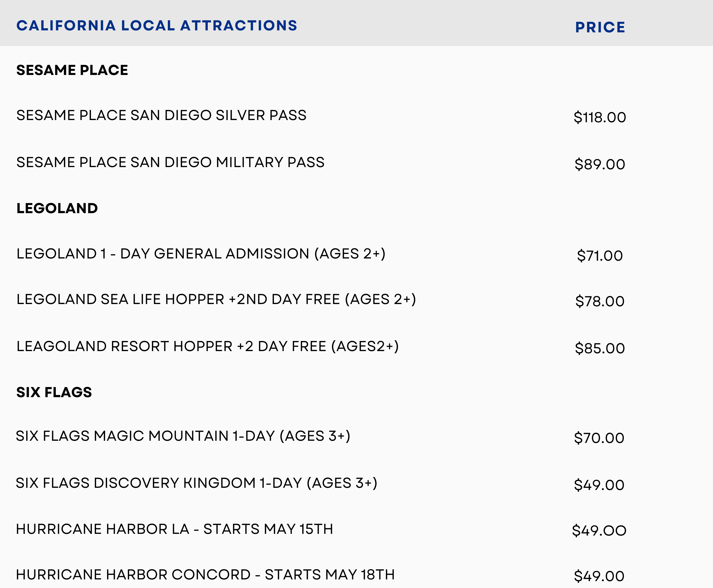Select the Sesame Place section heading
The width and height of the screenshot is (713, 588).
click(72, 70)
